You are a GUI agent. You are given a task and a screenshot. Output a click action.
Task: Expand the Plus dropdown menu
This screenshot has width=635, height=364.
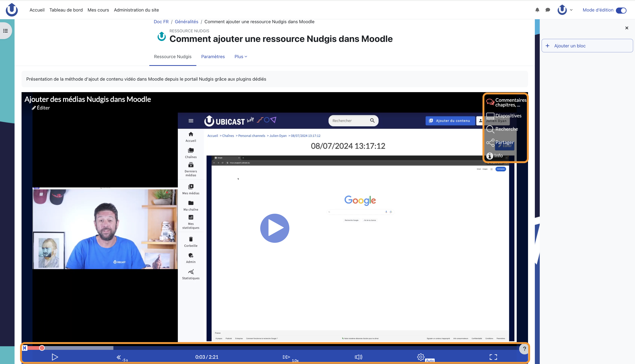241,56
